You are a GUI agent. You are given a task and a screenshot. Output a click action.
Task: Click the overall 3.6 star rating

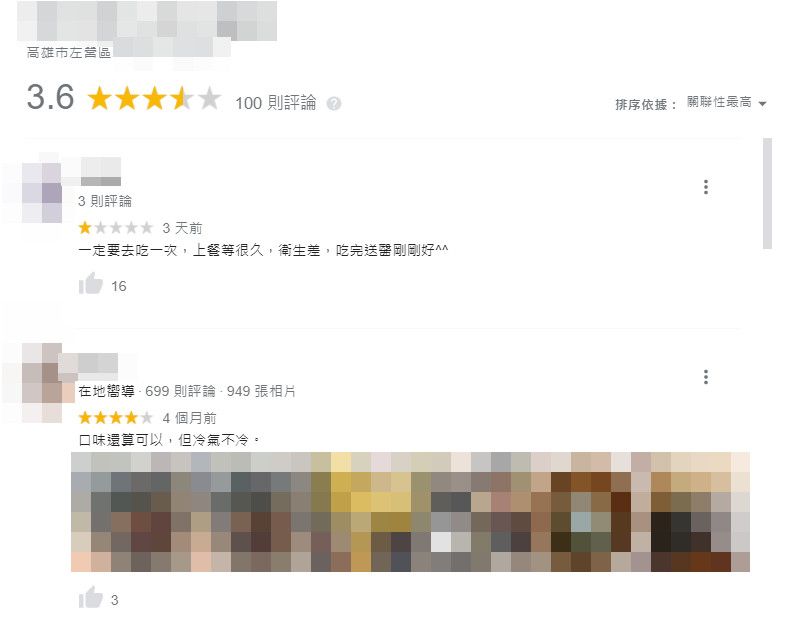(x=154, y=98)
